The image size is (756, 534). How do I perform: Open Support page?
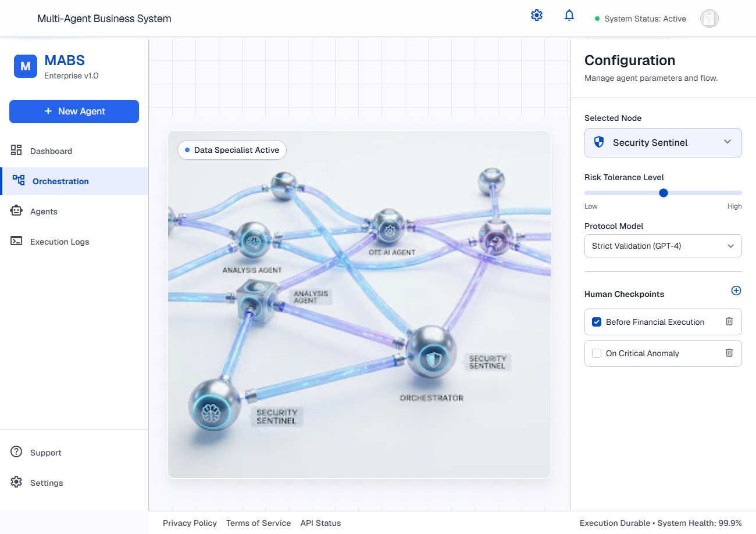(74, 453)
